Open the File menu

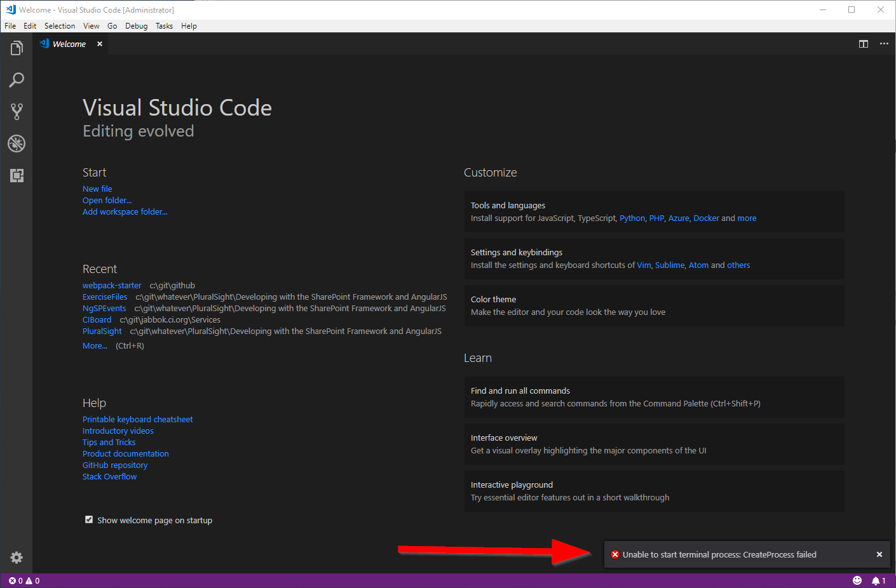10,26
